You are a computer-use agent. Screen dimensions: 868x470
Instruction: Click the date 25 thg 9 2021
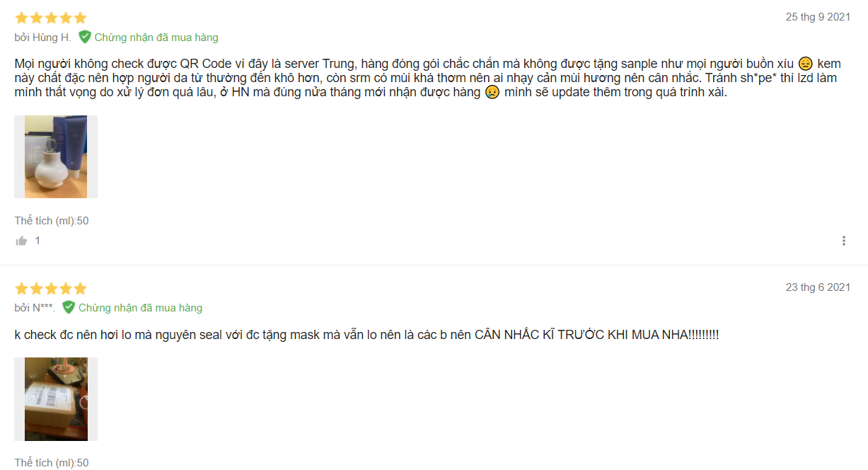[818, 17]
